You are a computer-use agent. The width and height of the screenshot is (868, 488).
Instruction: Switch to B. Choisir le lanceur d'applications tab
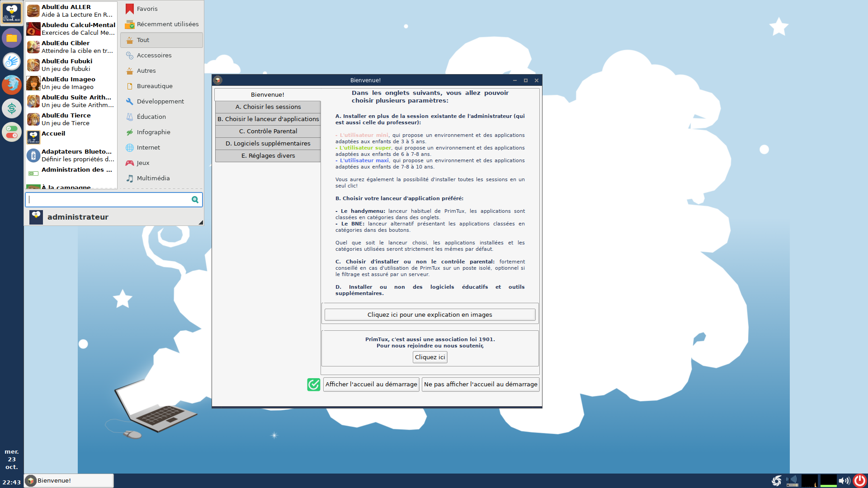point(268,119)
